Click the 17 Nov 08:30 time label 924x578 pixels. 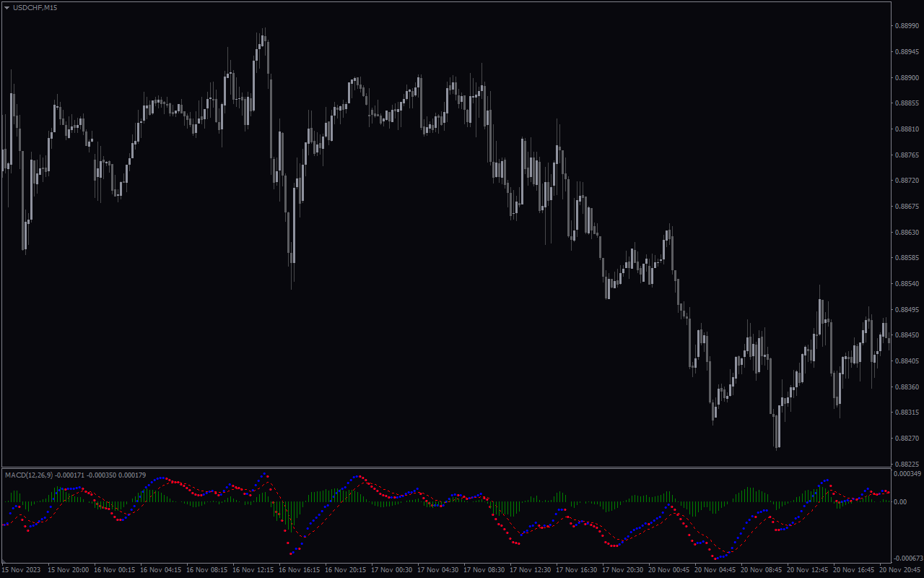pos(484,570)
